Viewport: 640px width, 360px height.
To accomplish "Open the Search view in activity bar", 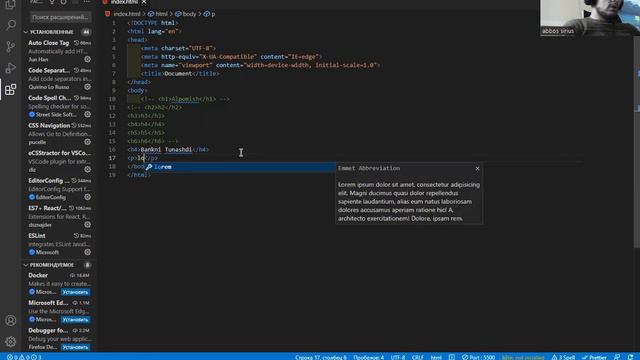I will (x=11, y=24).
